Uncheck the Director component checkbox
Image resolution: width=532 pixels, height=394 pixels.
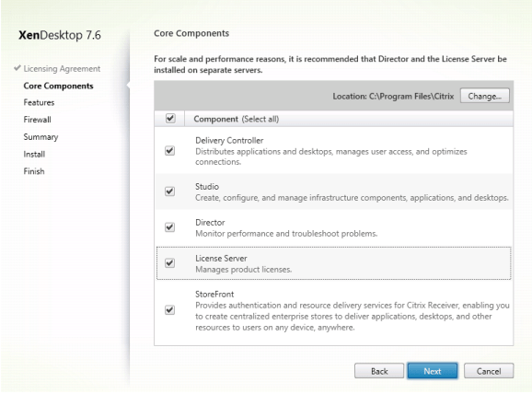click(x=169, y=227)
